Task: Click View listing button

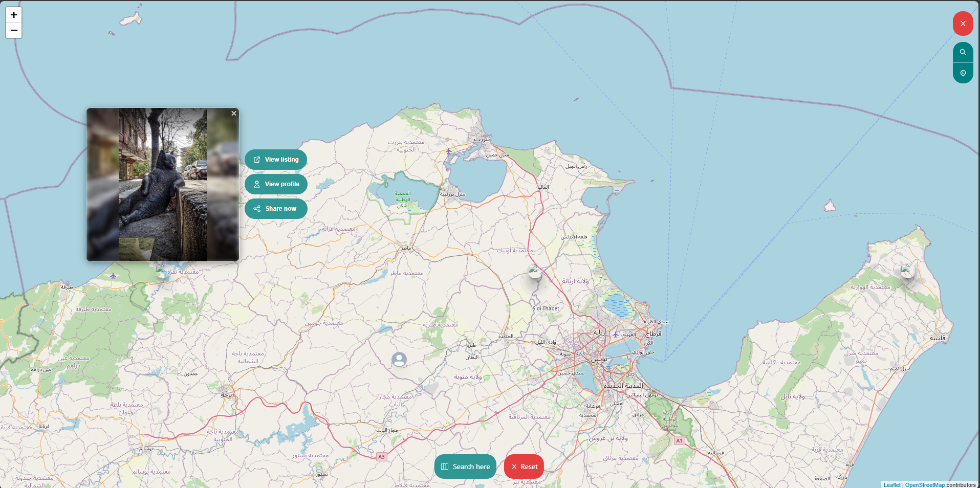Action: pyautogui.click(x=276, y=160)
